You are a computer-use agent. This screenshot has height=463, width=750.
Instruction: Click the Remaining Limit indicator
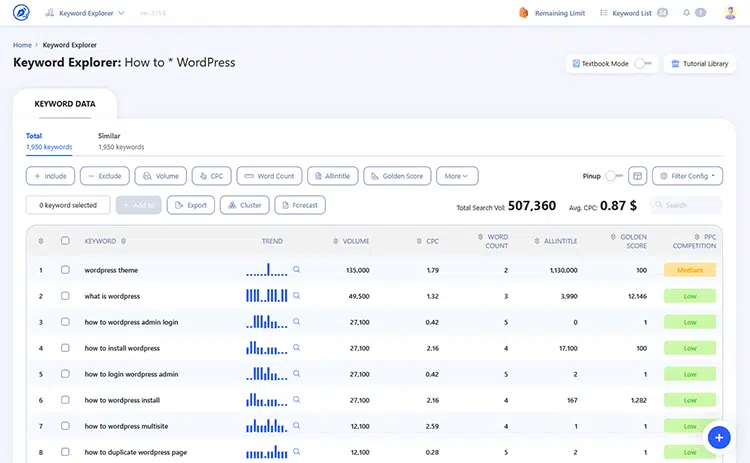pyautogui.click(x=552, y=13)
